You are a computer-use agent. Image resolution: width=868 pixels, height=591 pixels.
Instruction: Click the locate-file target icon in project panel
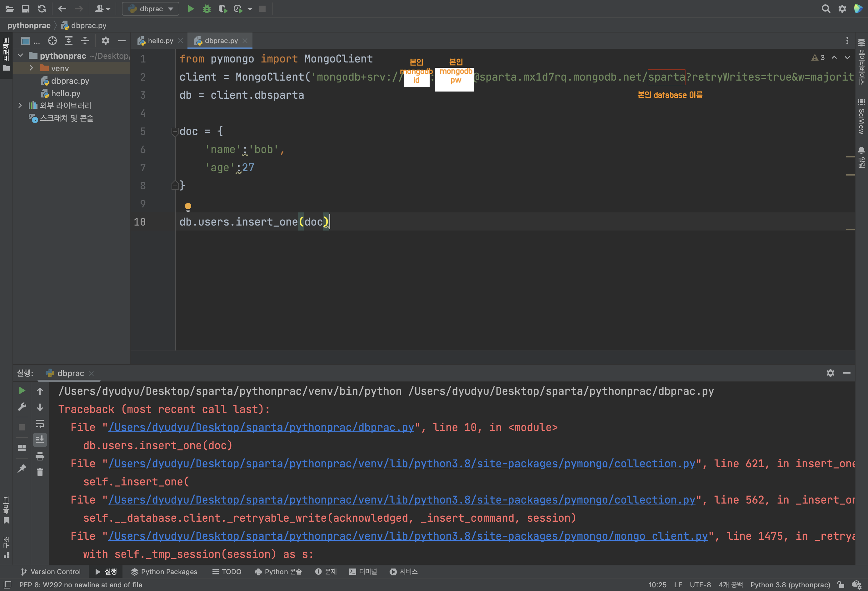pos(52,41)
